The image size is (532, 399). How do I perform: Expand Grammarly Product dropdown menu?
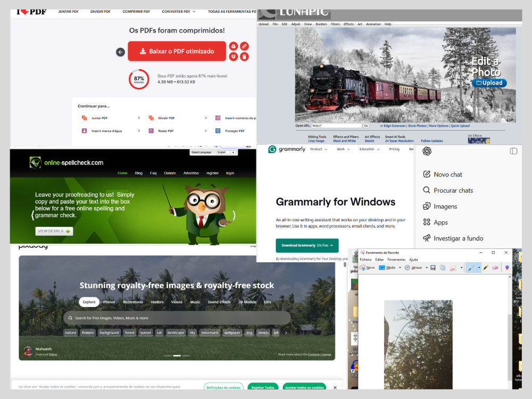319,149
